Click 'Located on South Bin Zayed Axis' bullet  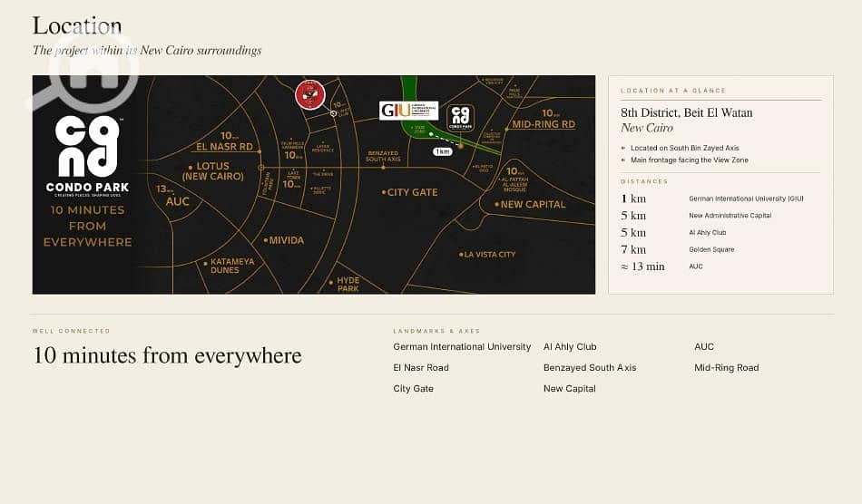coord(680,148)
